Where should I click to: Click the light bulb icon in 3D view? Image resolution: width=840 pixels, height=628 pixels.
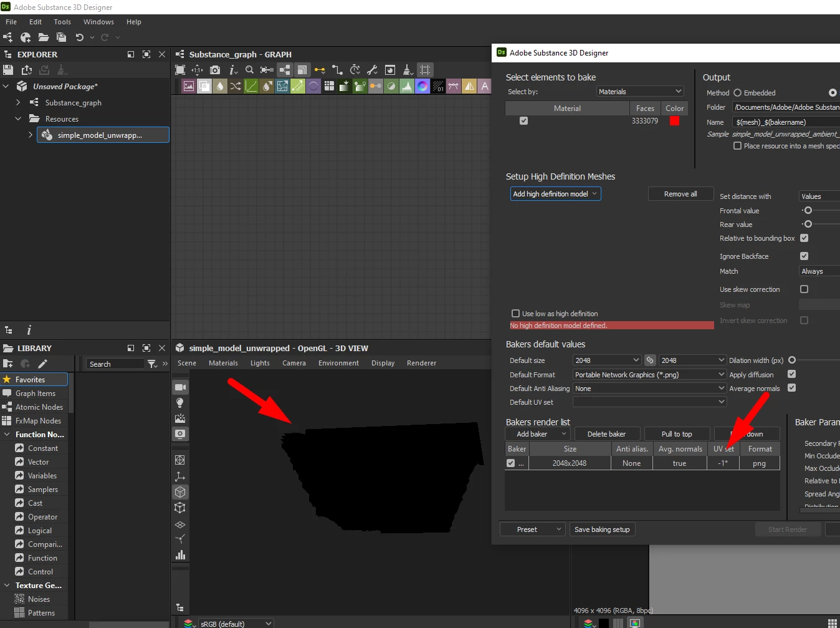coord(180,403)
